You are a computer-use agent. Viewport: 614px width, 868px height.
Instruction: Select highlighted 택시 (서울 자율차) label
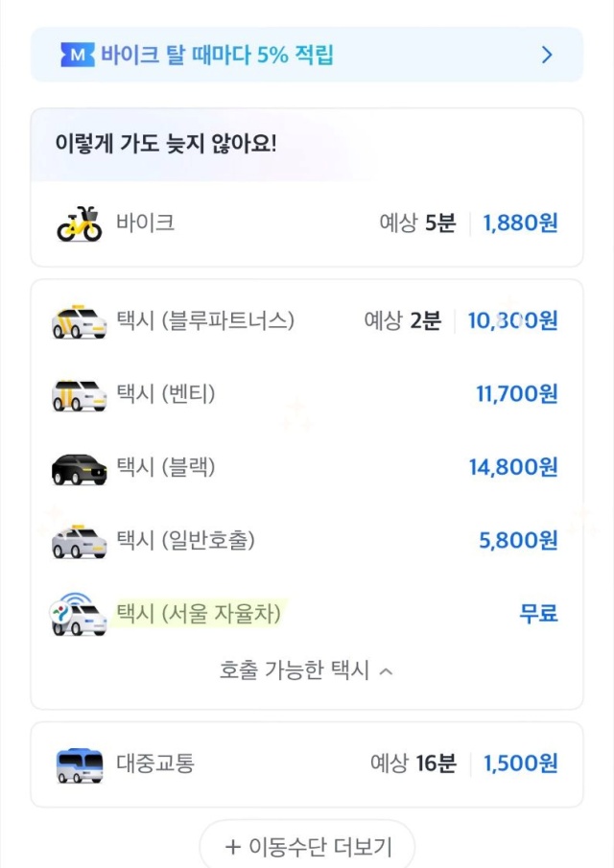[x=200, y=613]
